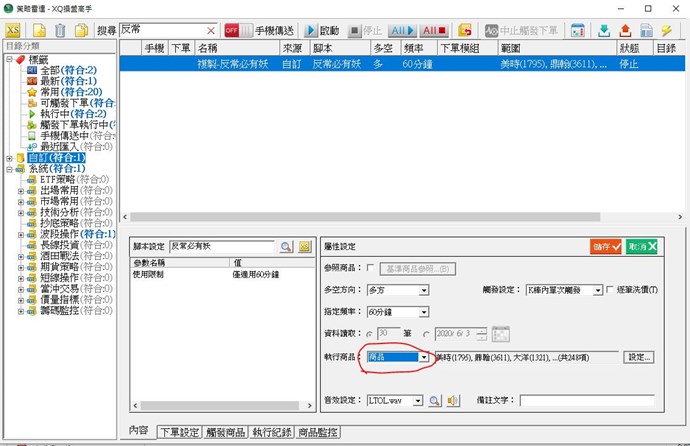Expand the 技術分析 tree folder
The height and width of the screenshot is (446, 690).
click(21, 212)
